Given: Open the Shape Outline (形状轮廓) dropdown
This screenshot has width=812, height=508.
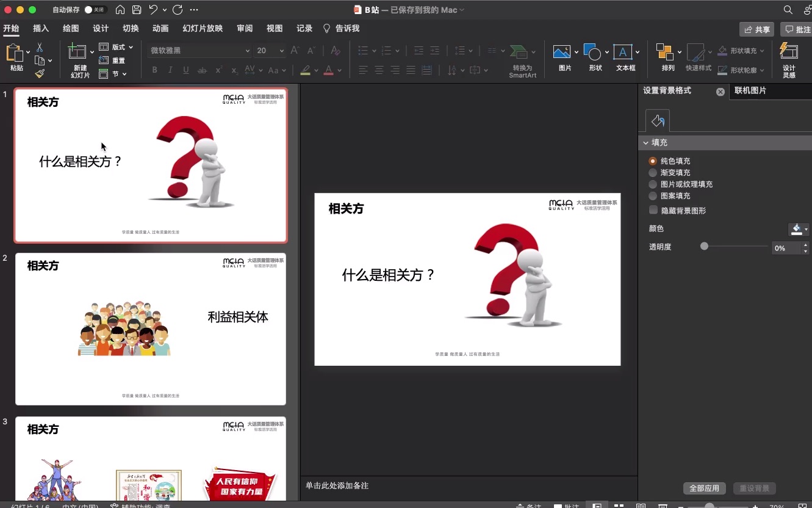Looking at the screenshot, I should 741,70.
